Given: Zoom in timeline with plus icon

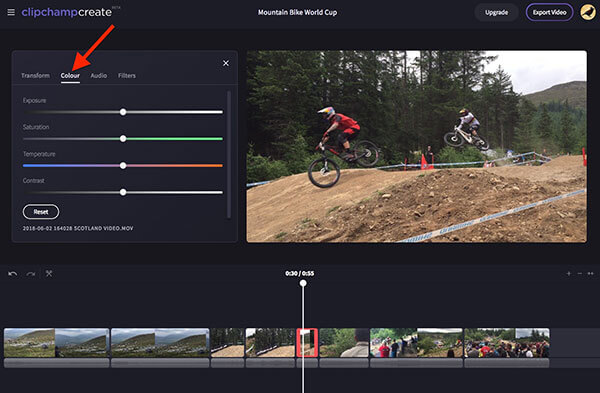Looking at the screenshot, I should [x=569, y=273].
